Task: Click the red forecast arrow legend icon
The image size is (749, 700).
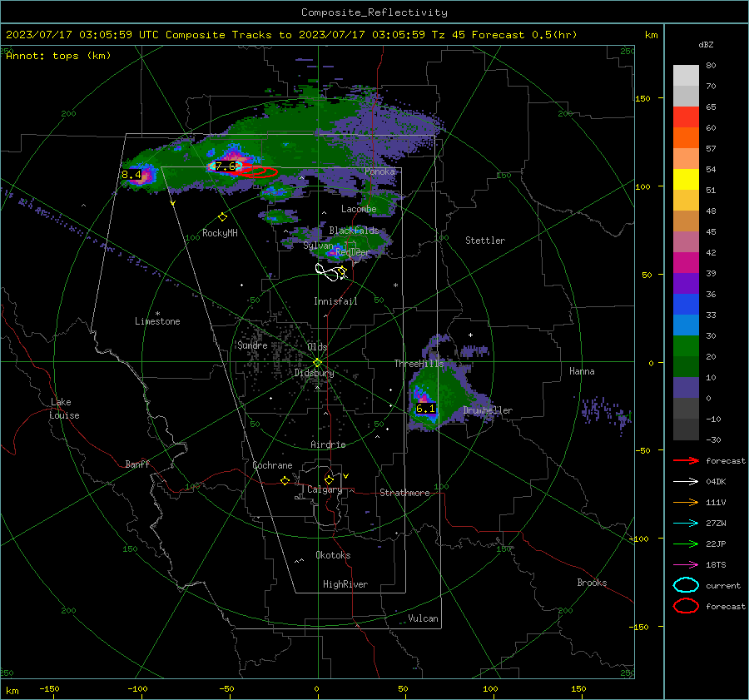Action: click(x=686, y=460)
